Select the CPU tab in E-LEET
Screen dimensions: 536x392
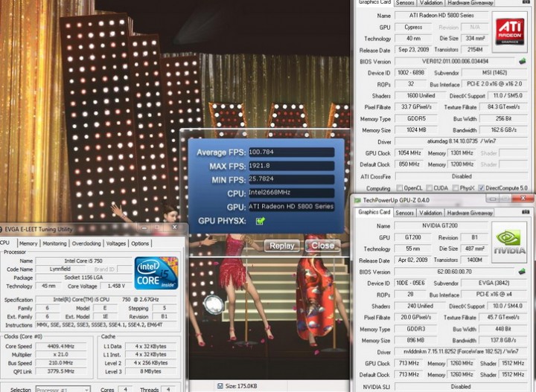pos(4,242)
